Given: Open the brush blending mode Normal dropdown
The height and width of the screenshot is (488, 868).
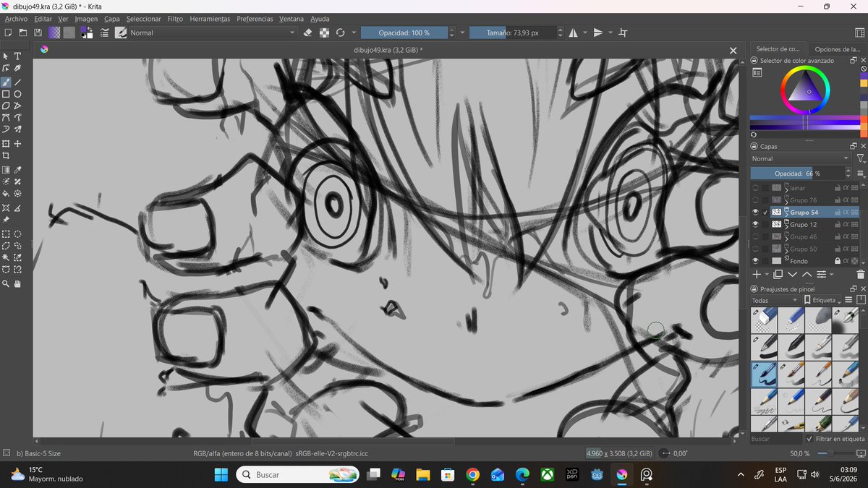Looking at the screenshot, I should pyautogui.click(x=213, y=33).
